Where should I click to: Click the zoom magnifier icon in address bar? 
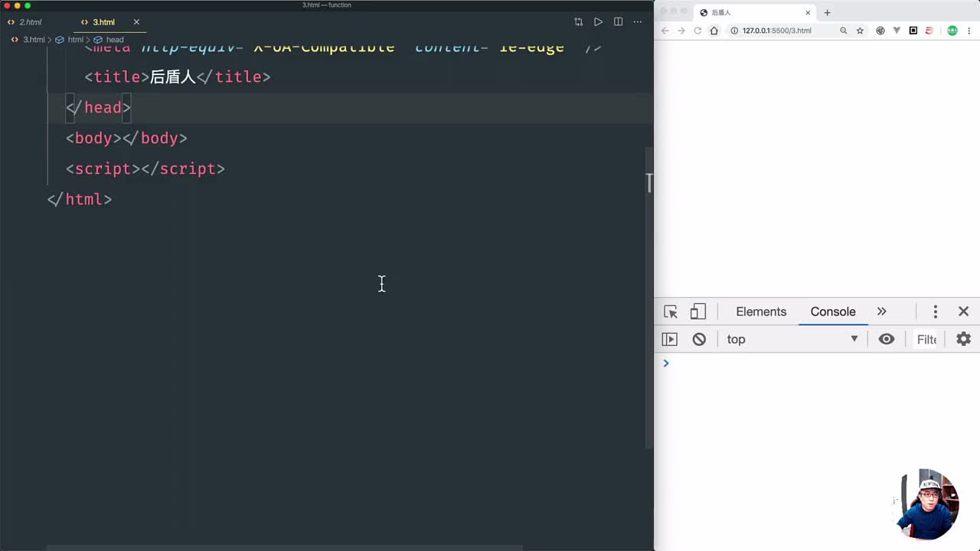tap(843, 31)
